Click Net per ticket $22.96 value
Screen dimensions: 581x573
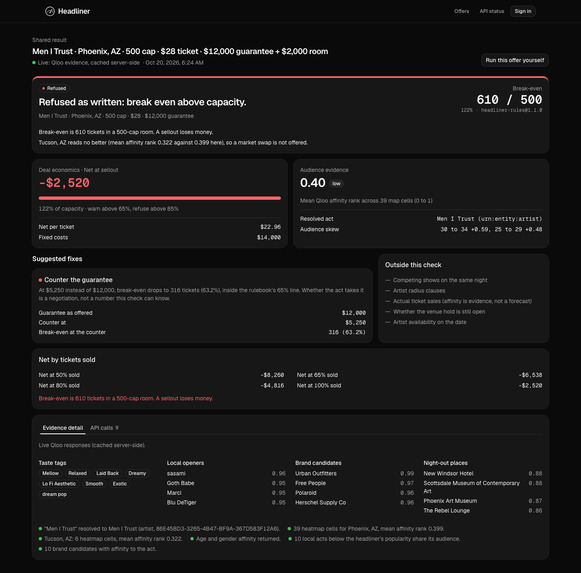270,227
